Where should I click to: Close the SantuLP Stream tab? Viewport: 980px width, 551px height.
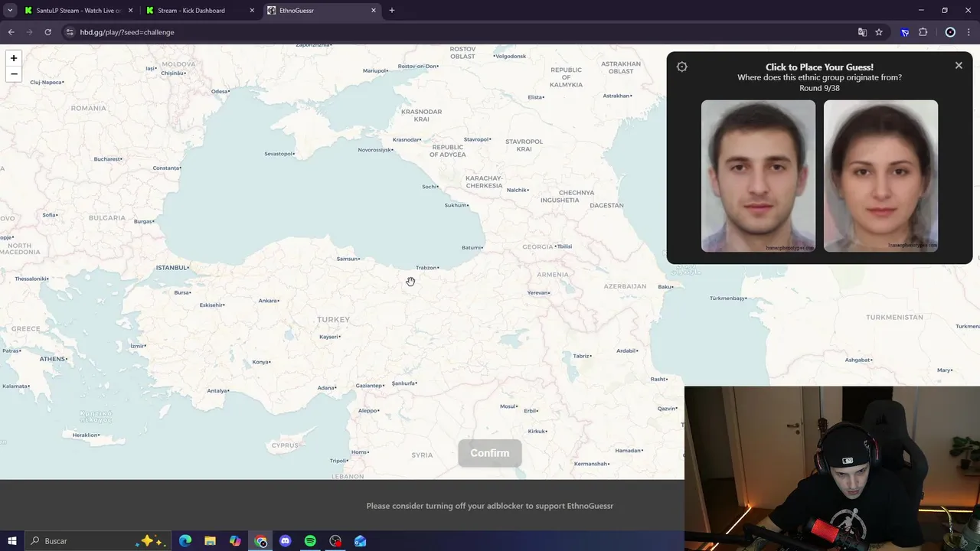coord(130,11)
